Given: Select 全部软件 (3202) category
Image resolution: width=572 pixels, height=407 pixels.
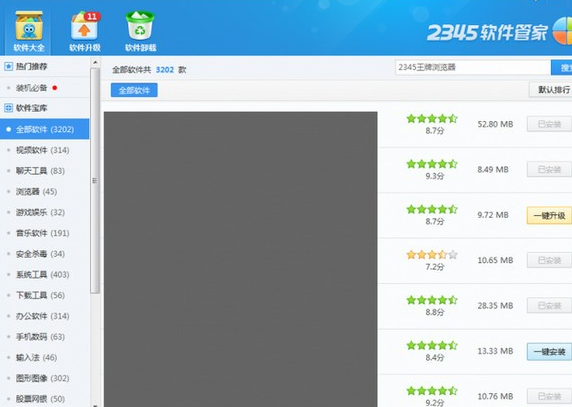Looking at the screenshot, I should pyautogui.click(x=45, y=129).
